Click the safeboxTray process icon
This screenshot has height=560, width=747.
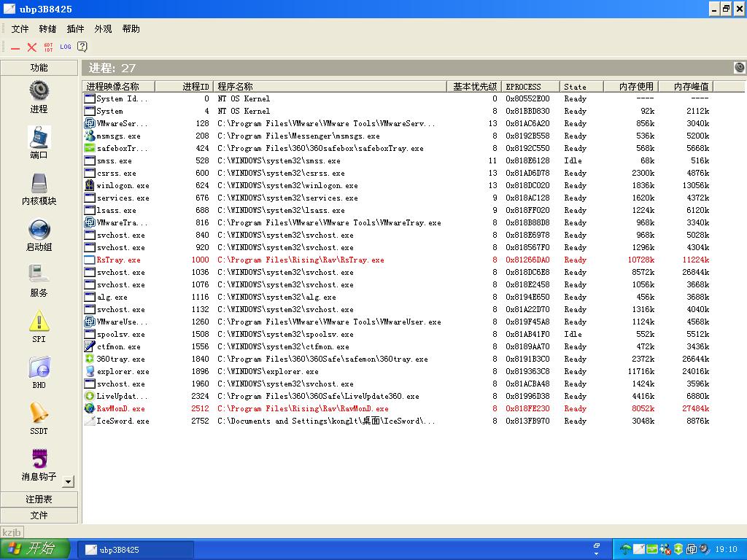click(x=90, y=148)
